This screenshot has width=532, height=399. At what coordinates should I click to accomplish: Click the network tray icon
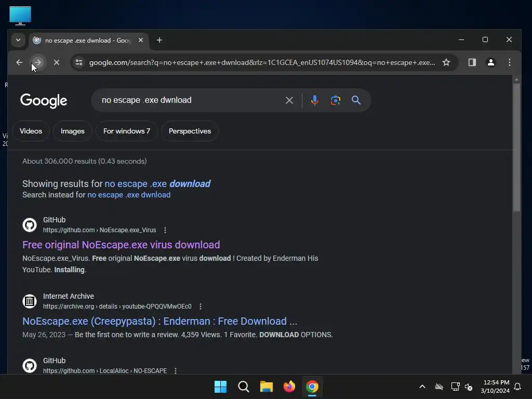(x=455, y=387)
